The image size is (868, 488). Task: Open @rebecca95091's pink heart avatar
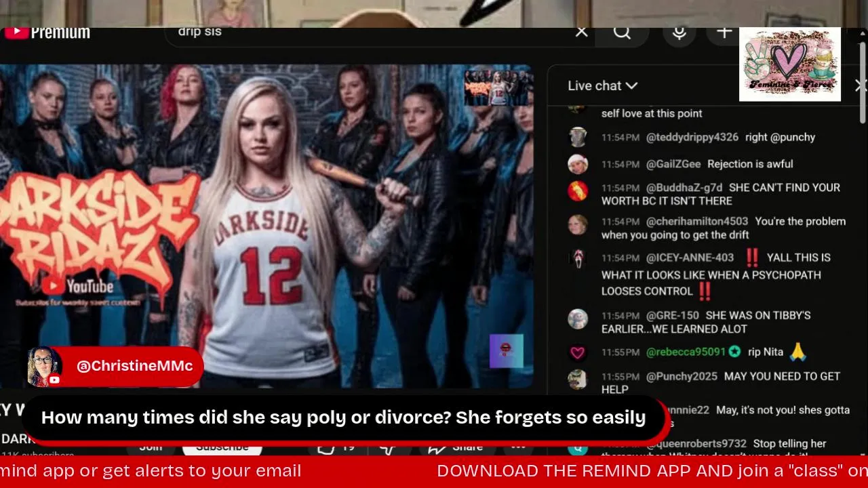(578, 352)
